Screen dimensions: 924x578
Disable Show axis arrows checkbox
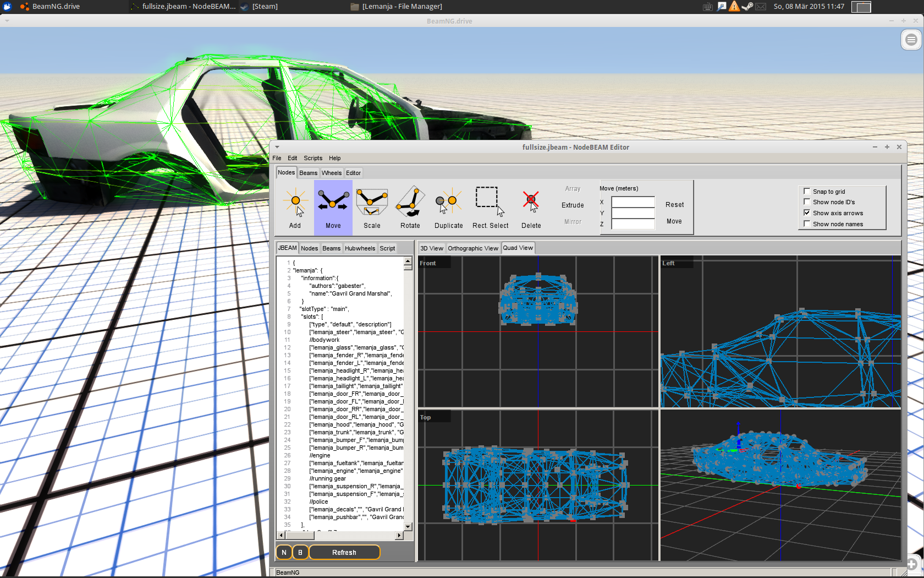pyautogui.click(x=807, y=212)
